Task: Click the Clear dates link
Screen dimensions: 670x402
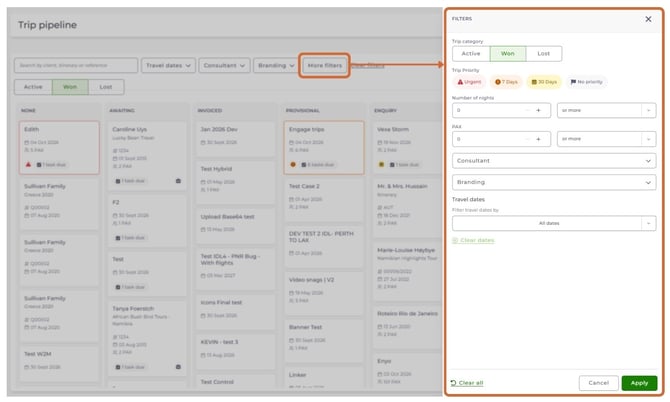Action: [473, 240]
